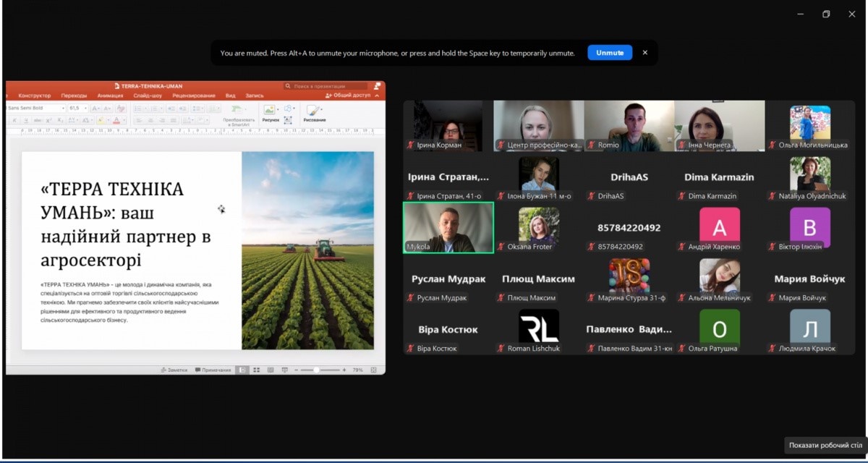The image size is (868, 463).
Task: Select Mykola's highlighted video tile
Action: click(448, 227)
